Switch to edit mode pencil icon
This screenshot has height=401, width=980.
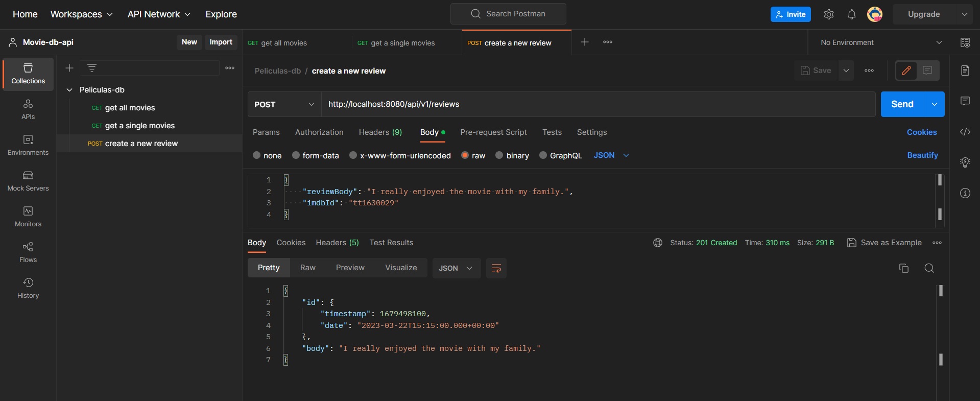tap(906, 70)
